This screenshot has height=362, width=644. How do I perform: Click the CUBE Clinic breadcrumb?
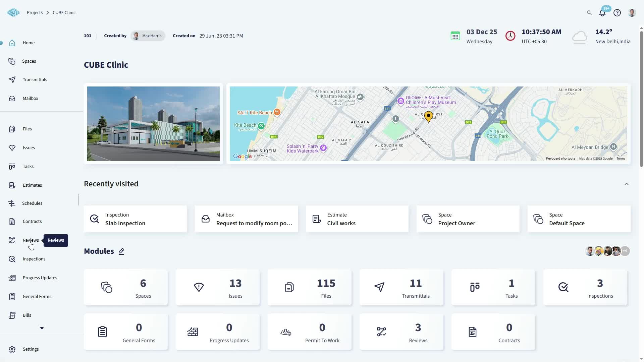tap(64, 13)
